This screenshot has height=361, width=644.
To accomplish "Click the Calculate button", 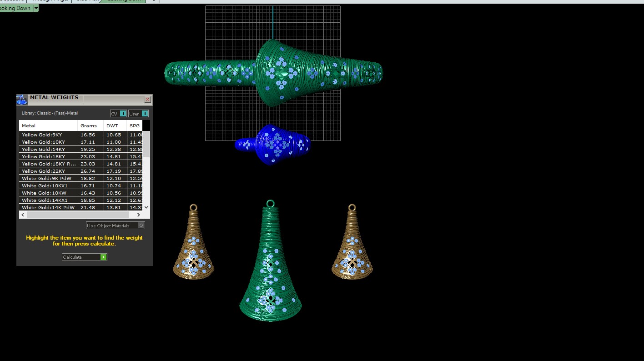I will point(85,257).
